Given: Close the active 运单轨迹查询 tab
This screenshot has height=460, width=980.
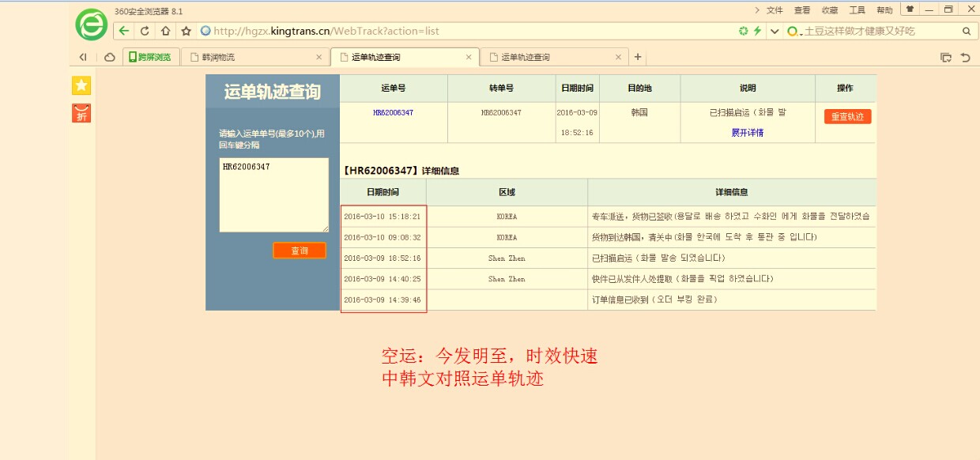Looking at the screenshot, I should [x=469, y=57].
